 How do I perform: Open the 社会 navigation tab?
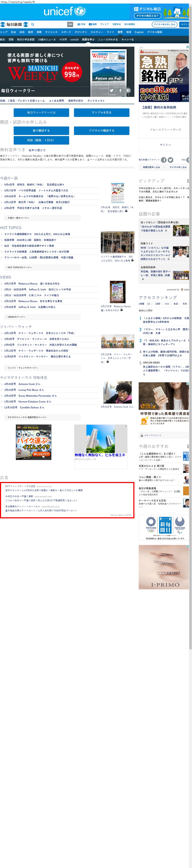(14, 32)
